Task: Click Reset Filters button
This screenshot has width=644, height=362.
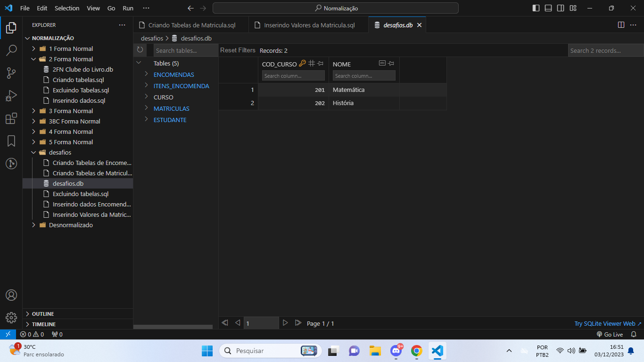Action: click(x=238, y=50)
